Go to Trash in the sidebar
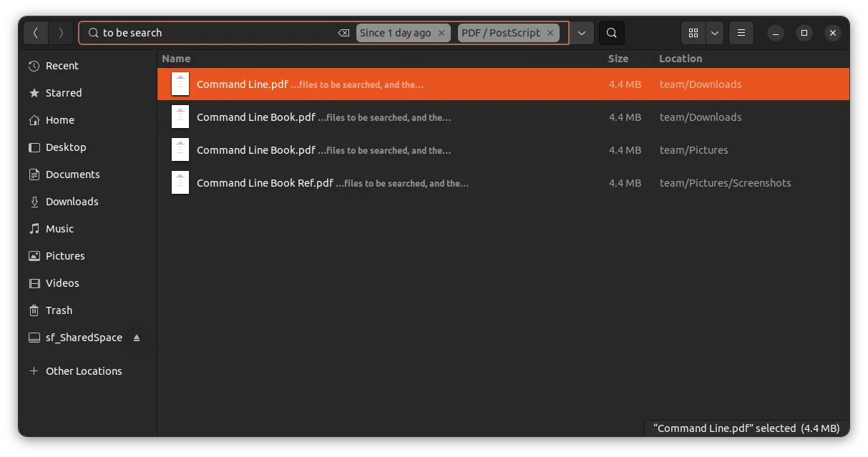The width and height of the screenshot is (868, 457). pyautogui.click(x=59, y=310)
